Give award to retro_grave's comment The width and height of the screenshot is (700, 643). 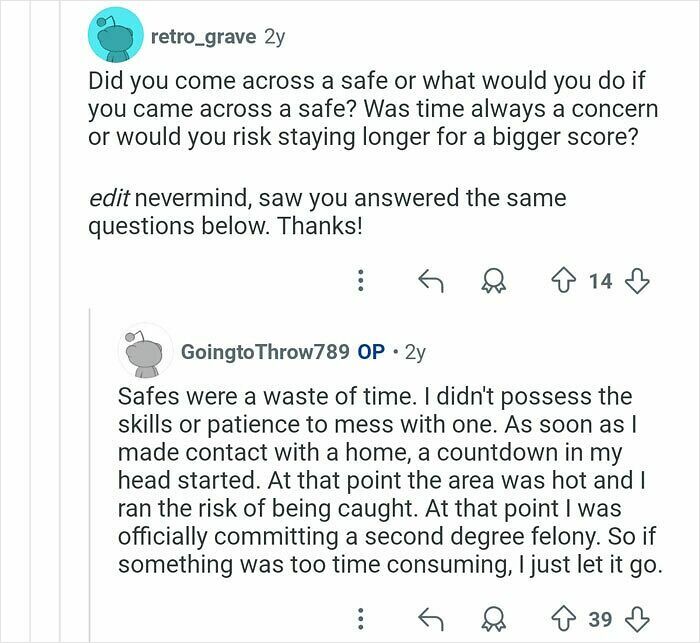494,282
